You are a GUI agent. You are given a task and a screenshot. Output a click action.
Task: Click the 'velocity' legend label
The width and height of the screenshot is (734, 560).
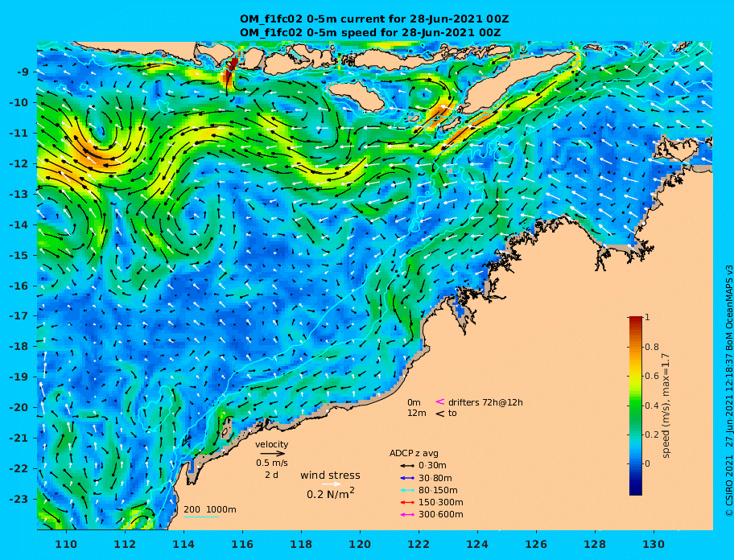(271, 444)
